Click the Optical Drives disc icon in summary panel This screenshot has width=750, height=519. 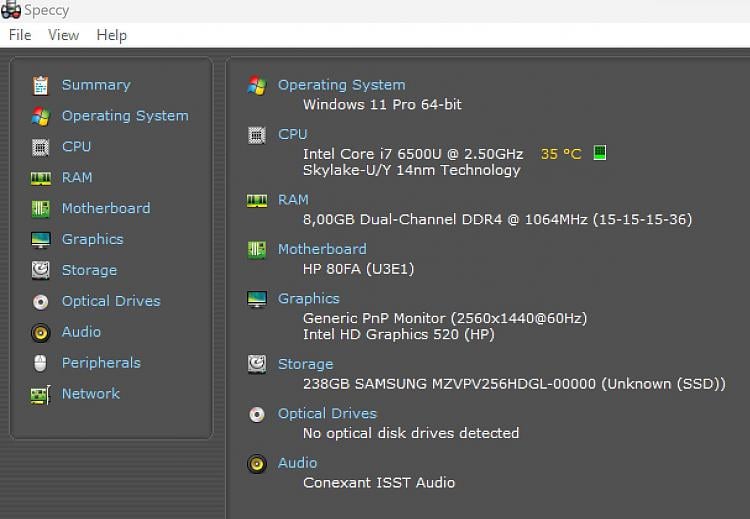257,414
